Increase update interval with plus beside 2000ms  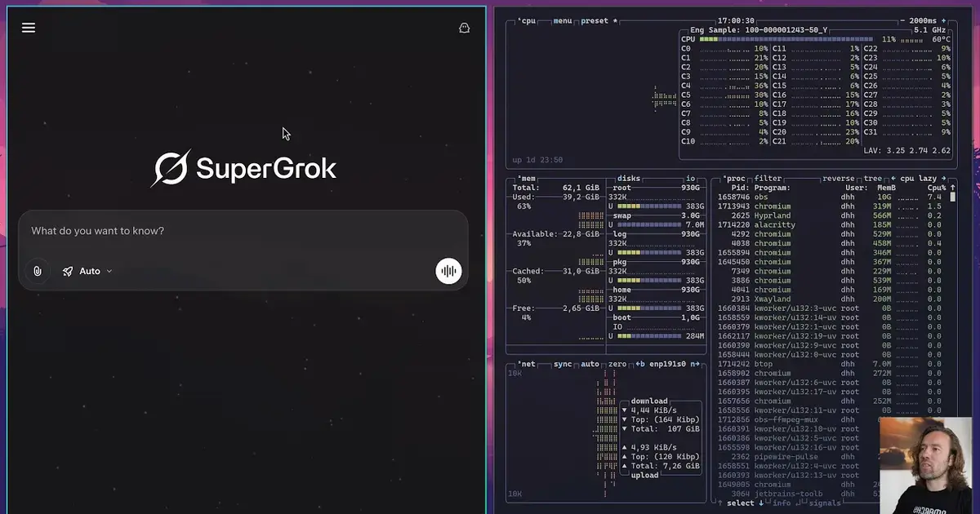click(x=943, y=20)
